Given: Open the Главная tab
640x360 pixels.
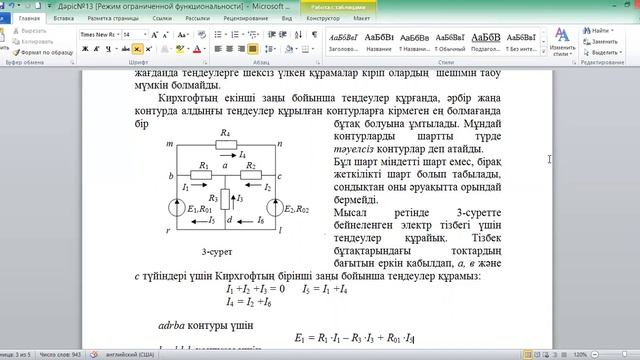Looking at the screenshot, I should pos(29,18).
